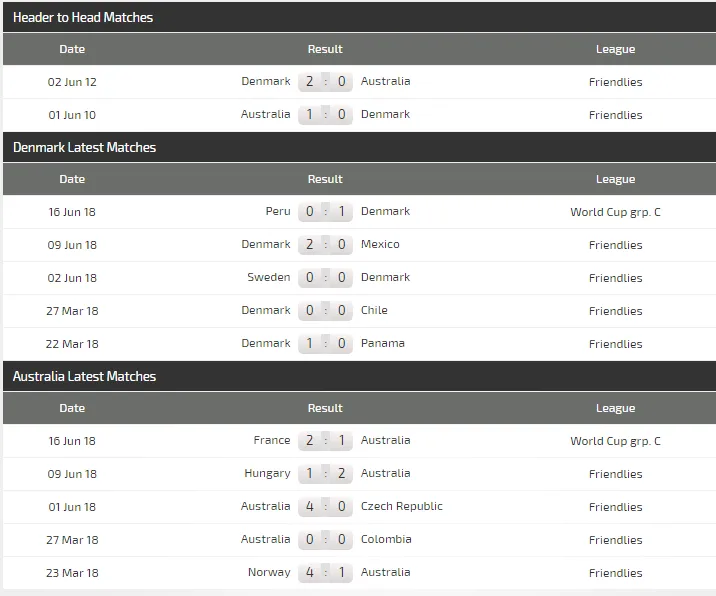Open the Colombia team link
This screenshot has width=716, height=596.
coord(386,540)
